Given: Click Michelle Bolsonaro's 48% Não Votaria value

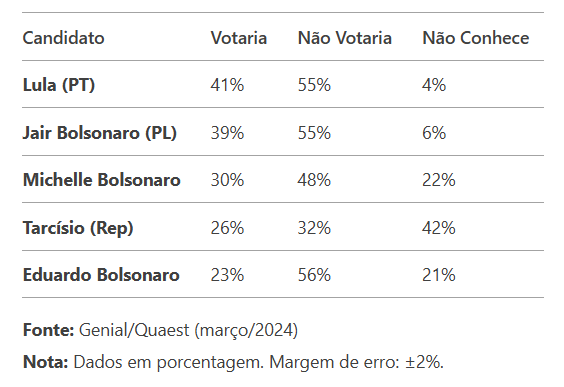Looking at the screenshot, I should click(x=314, y=179).
